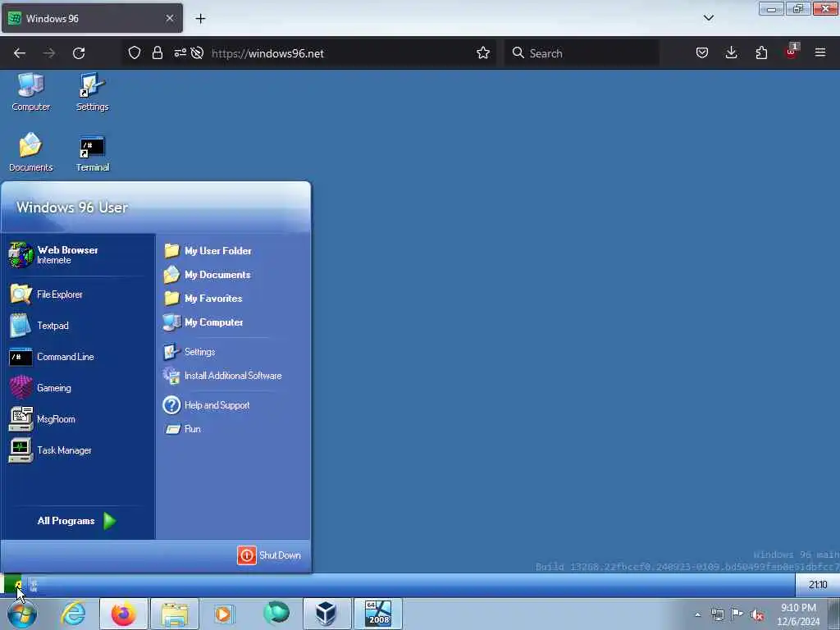The height and width of the screenshot is (630, 840).
Task: Open the Firefox downloads panel
Action: [x=731, y=53]
